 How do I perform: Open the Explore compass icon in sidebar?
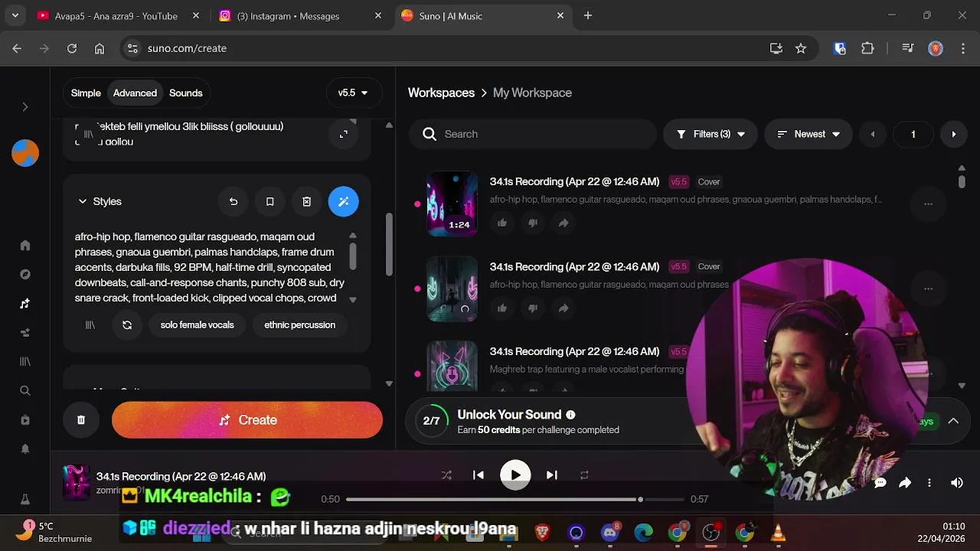coord(25,275)
